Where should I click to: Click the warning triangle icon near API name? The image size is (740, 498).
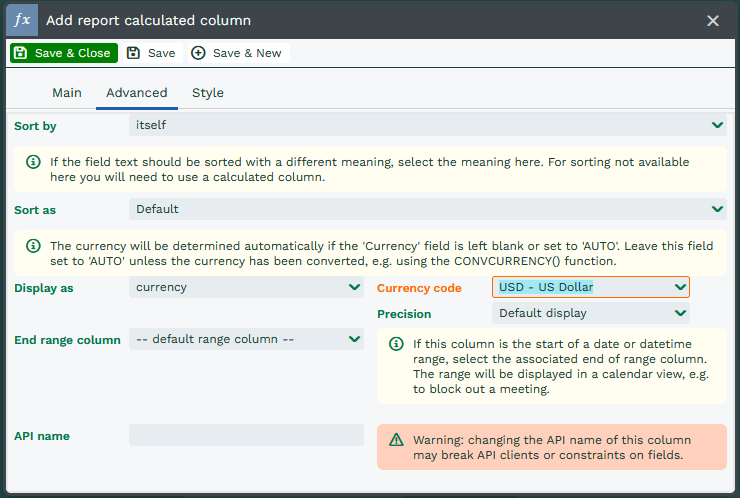396,440
